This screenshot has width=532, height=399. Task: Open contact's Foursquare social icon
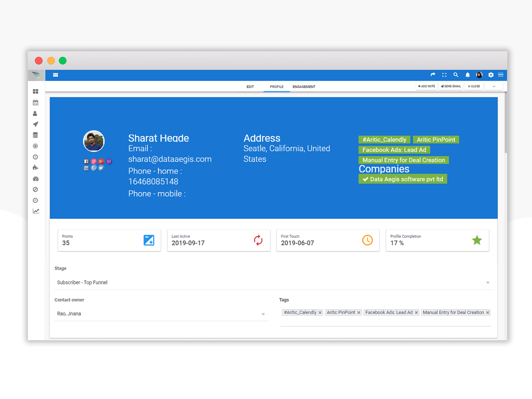94,161
